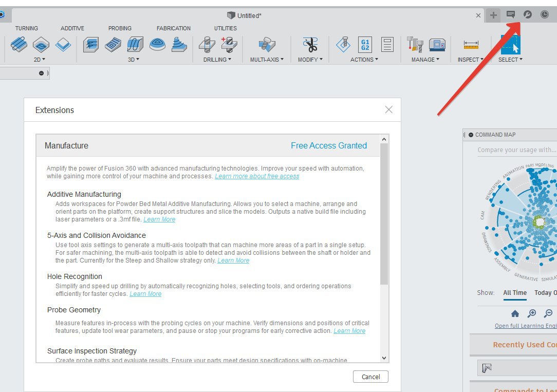Open Learn more about free access link
557x392 pixels.
tap(257, 176)
